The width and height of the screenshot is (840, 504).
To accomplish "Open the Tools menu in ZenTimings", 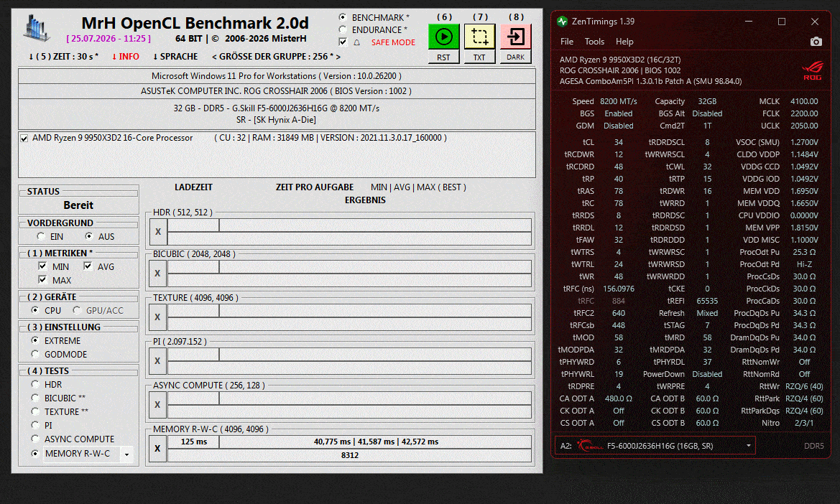I will point(594,41).
